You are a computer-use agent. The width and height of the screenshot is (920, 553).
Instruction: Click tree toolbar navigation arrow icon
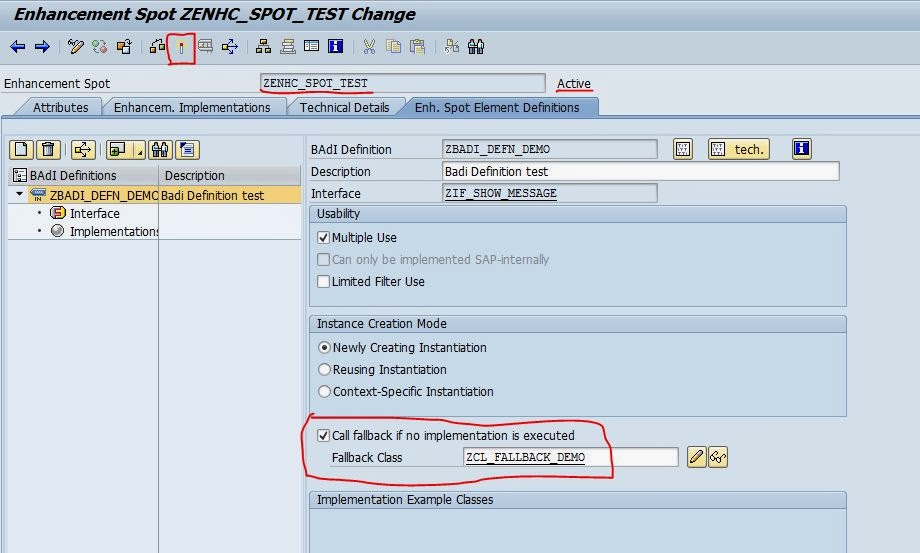83,150
